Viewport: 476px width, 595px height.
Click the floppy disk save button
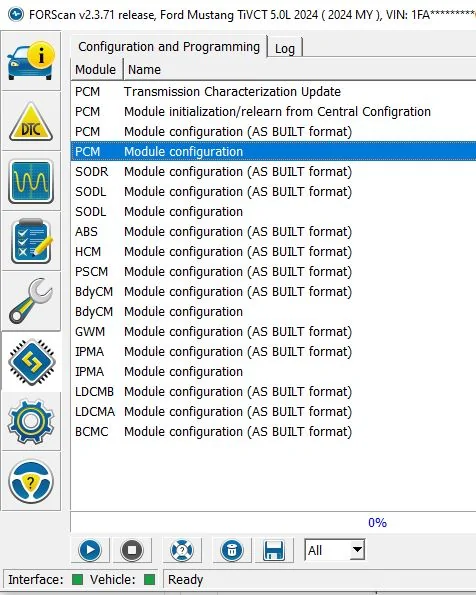(274, 550)
